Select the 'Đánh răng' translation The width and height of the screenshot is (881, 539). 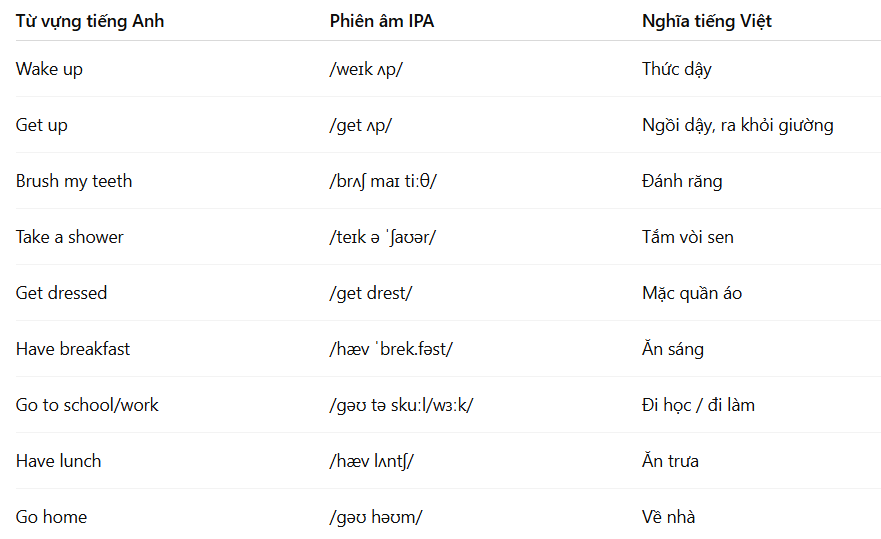point(682,181)
